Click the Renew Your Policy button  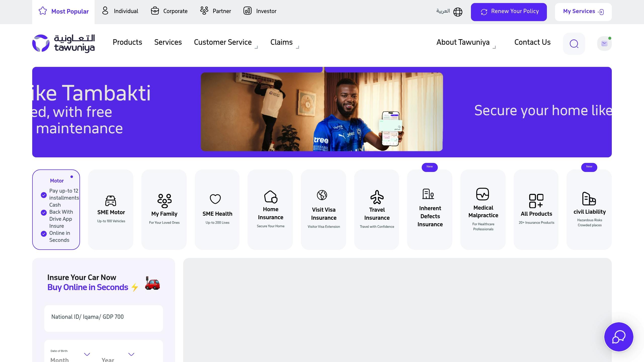click(509, 12)
